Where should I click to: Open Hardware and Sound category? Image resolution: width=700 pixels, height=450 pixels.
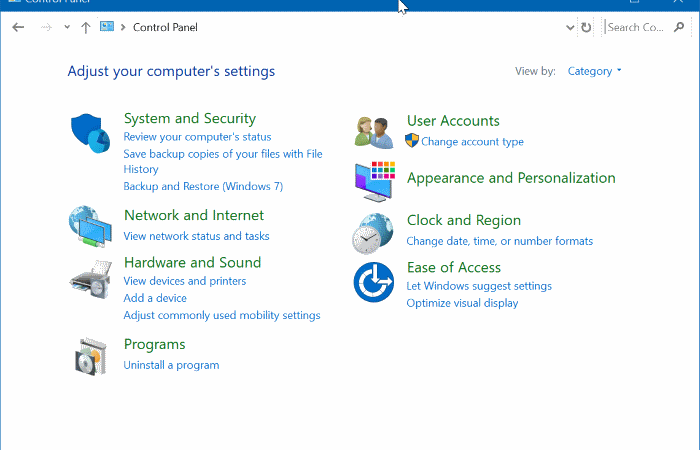point(192,262)
